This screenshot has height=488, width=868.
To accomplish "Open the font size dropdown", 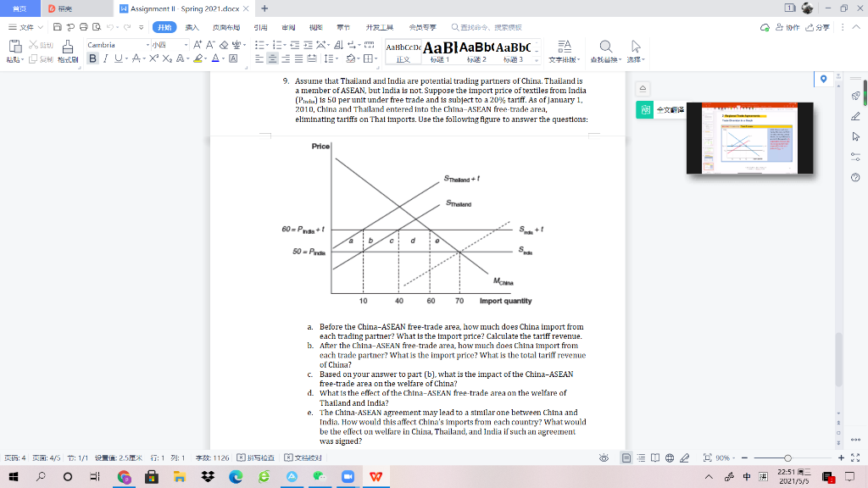I will (186, 45).
